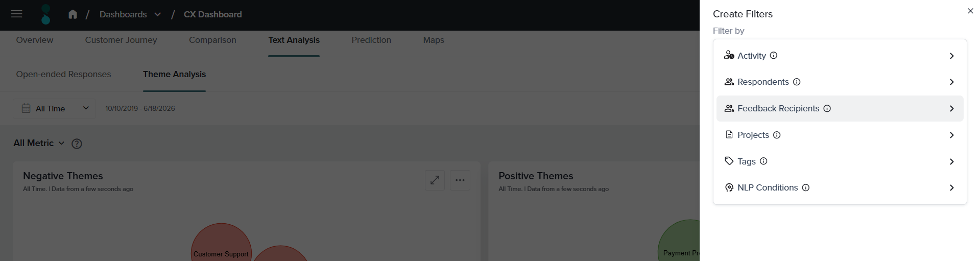Image resolution: width=980 pixels, height=261 pixels.
Task: Open the Prediction tab
Action: pos(371,40)
